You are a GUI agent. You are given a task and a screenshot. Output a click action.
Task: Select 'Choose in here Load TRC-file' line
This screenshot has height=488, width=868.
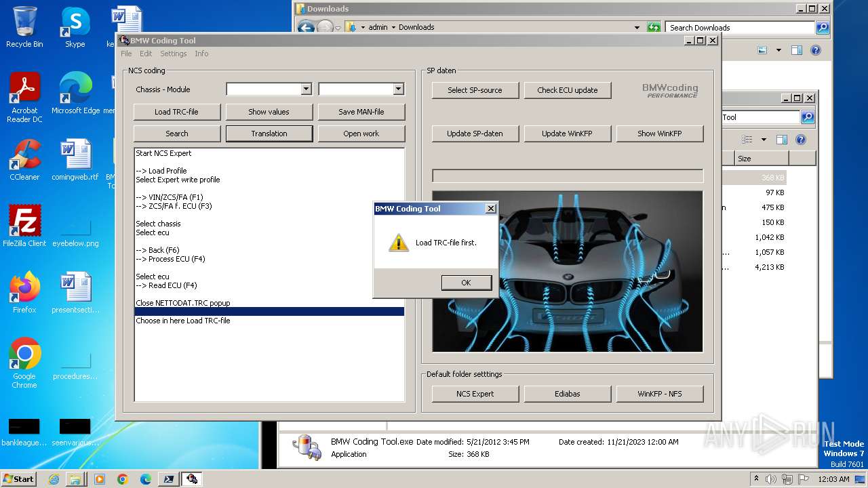pyautogui.click(x=269, y=321)
